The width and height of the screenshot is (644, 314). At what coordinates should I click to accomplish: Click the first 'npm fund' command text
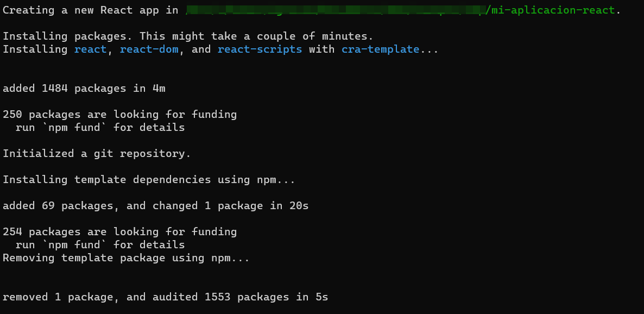pos(74,128)
